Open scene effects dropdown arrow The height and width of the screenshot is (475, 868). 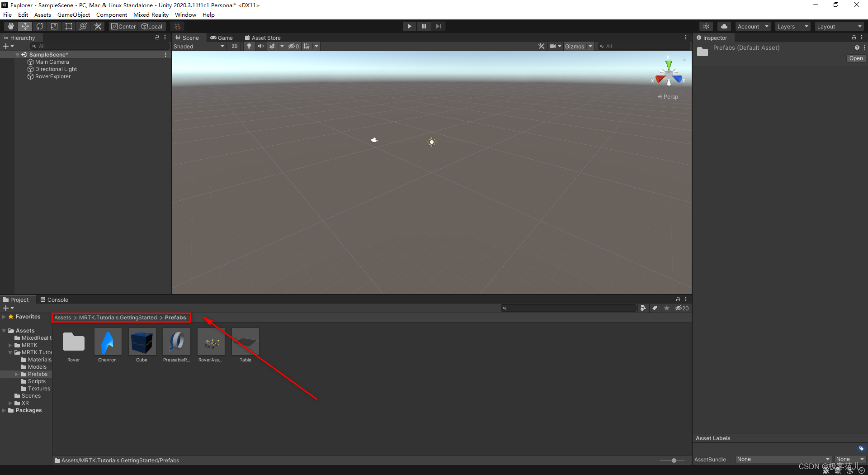tap(282, 46)
